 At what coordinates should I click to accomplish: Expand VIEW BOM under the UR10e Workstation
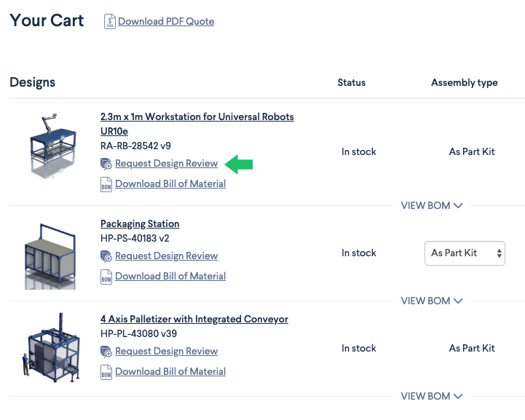coord(432,205)
